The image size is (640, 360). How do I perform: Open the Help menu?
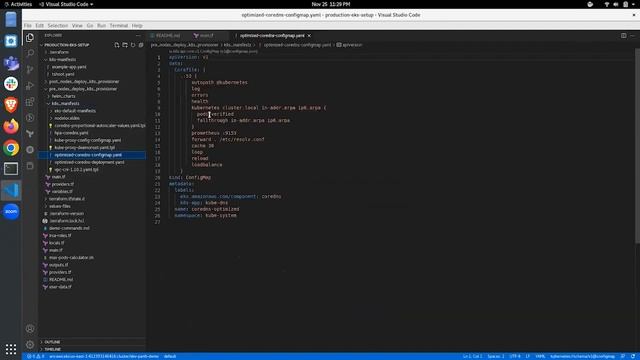pyautogui.click(x=137, y=25)
